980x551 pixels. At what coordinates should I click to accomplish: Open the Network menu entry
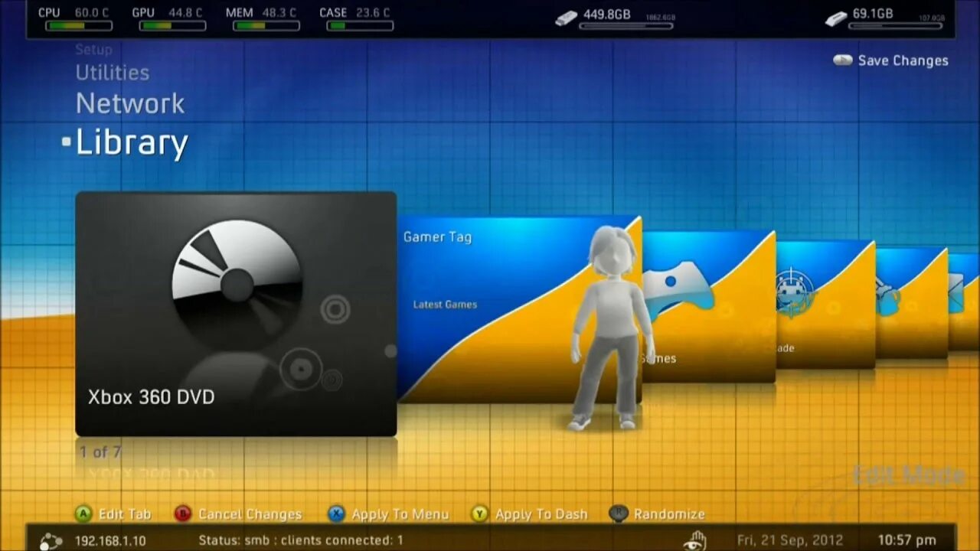(x=130, y=103)
